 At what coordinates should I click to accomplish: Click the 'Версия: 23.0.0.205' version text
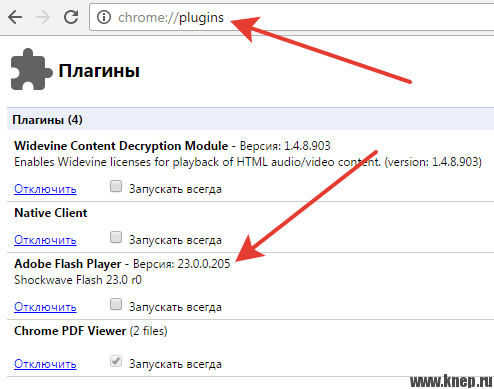click(x=182, y=264)
